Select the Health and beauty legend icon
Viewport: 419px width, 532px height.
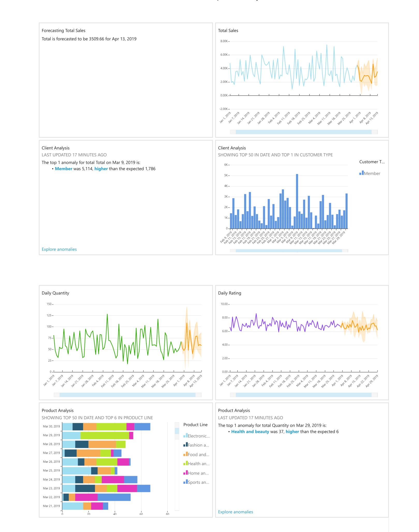point(185,463)
